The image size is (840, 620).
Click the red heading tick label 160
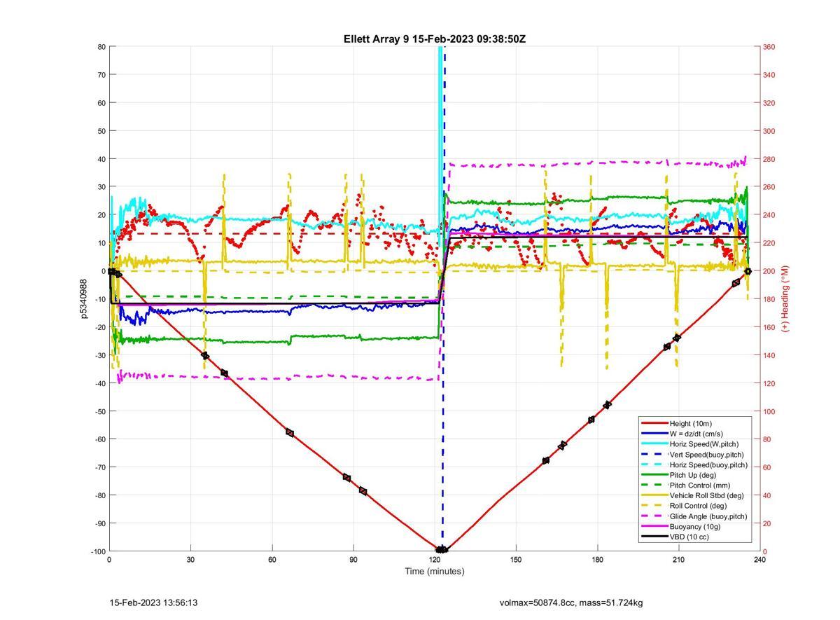tap(769, 327)
